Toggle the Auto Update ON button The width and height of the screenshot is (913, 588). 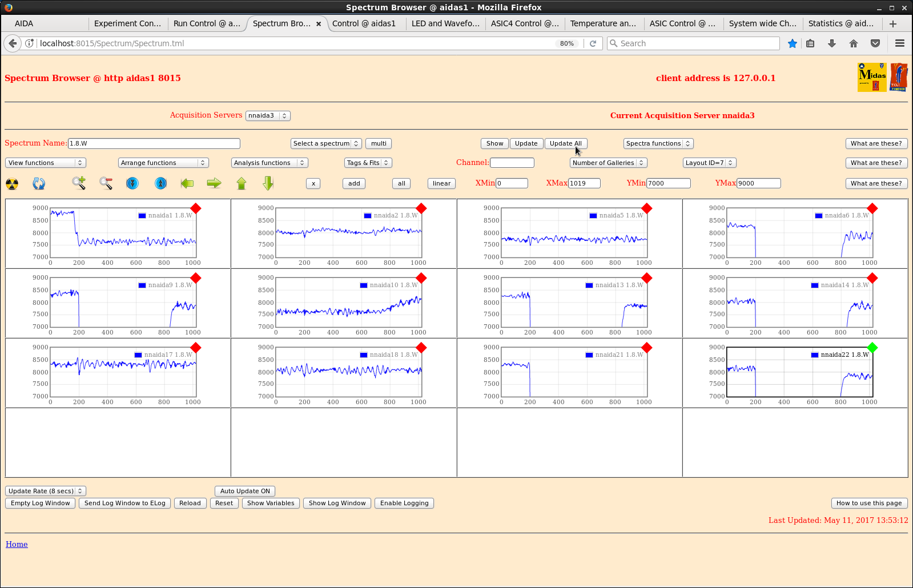tap(245, 491)
